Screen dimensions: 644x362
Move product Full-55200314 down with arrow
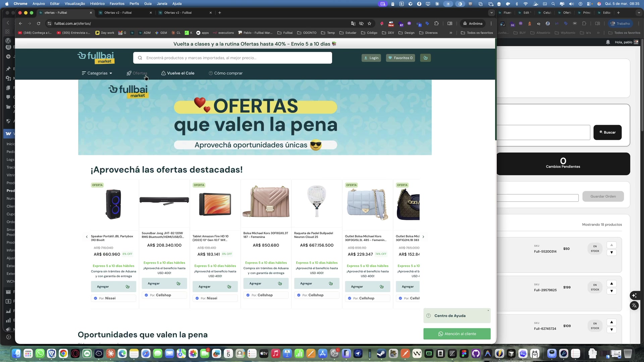pyautogui.click(x=611, y=253)
